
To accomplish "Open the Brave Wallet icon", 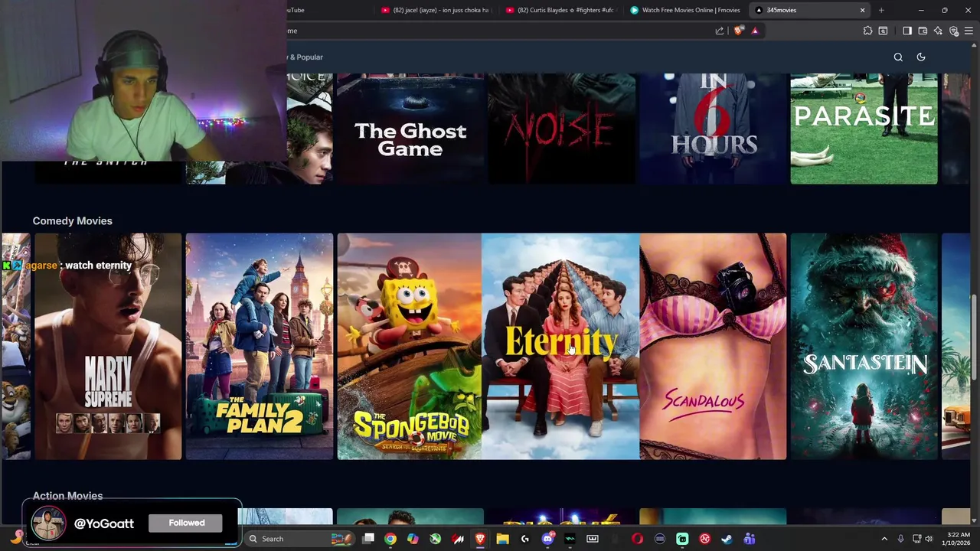I will coord(923,31).
